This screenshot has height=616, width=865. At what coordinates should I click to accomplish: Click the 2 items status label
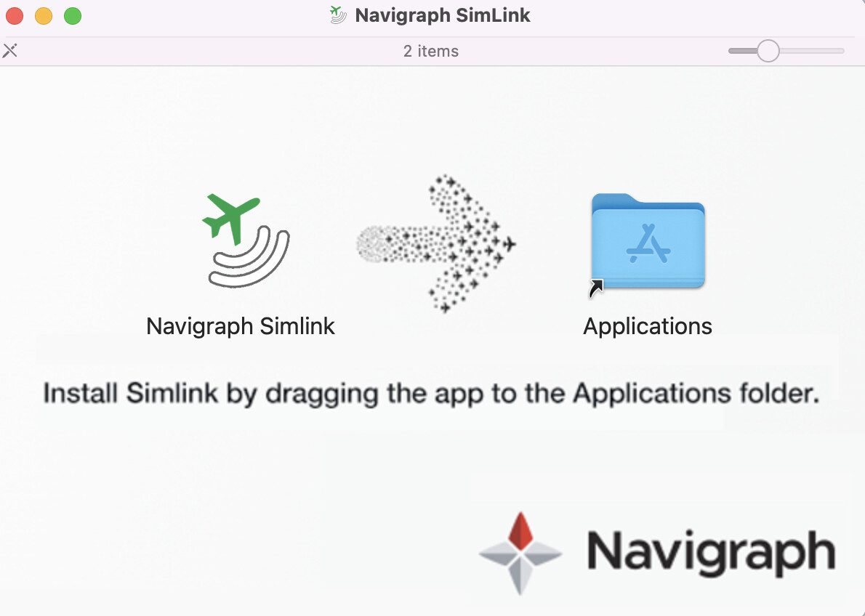[x=431, y=51]
